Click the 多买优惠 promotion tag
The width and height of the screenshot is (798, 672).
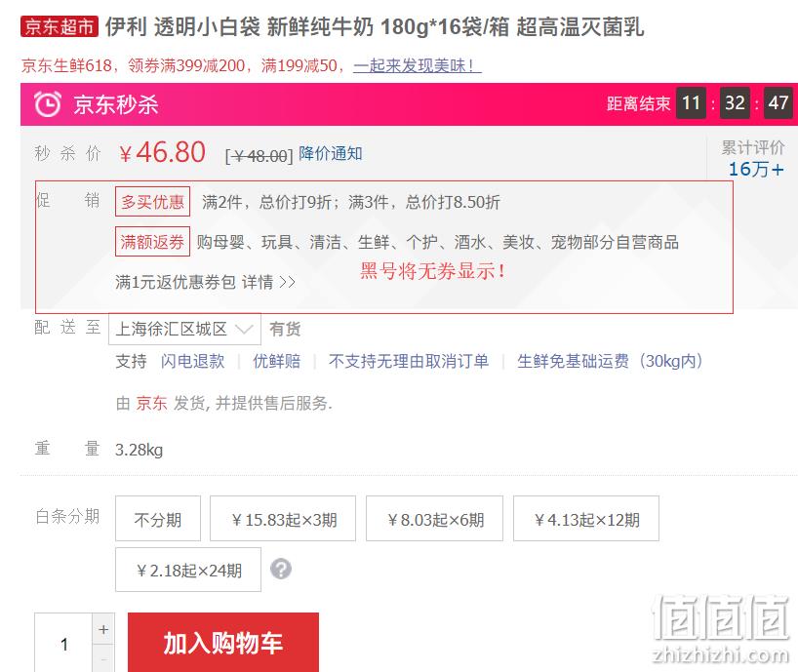[x=153, y=202]
